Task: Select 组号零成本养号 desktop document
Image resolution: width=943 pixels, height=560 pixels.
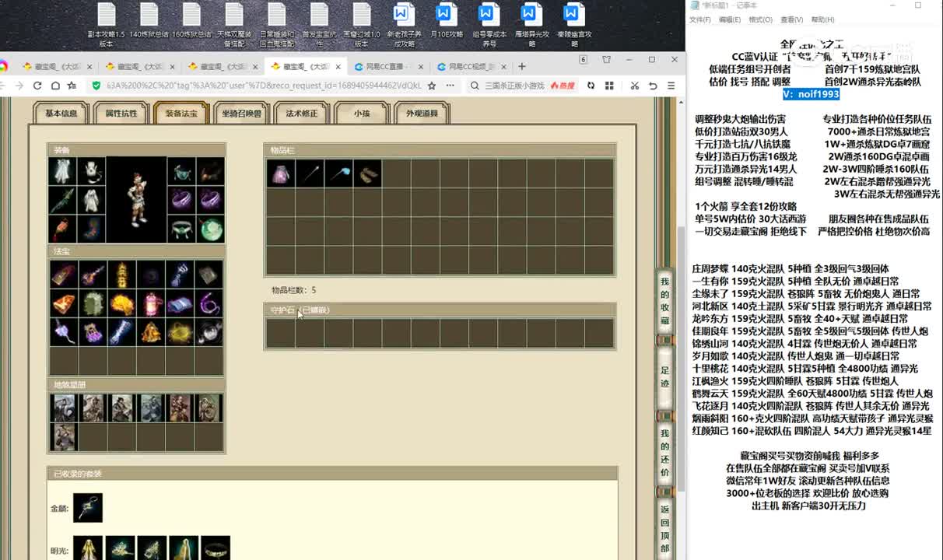Action: [489, 25]
